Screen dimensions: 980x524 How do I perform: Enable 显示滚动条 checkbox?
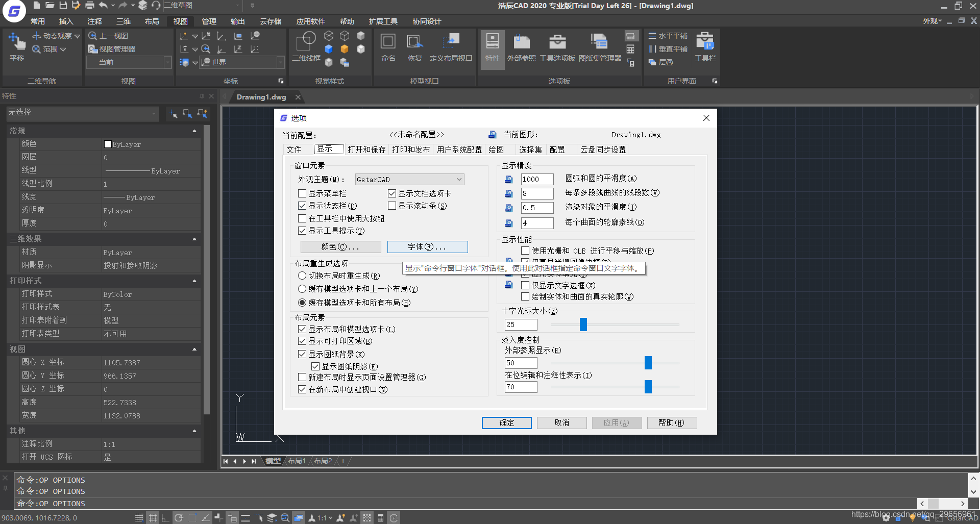tap(392, 206)
